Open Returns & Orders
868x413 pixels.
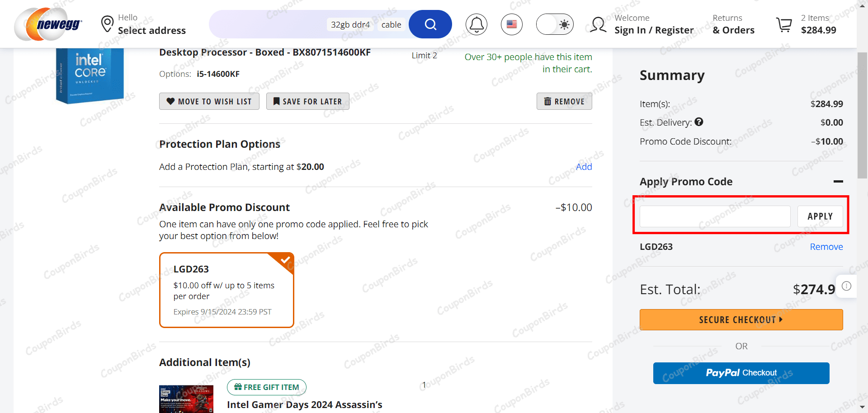tap(733, 24)
